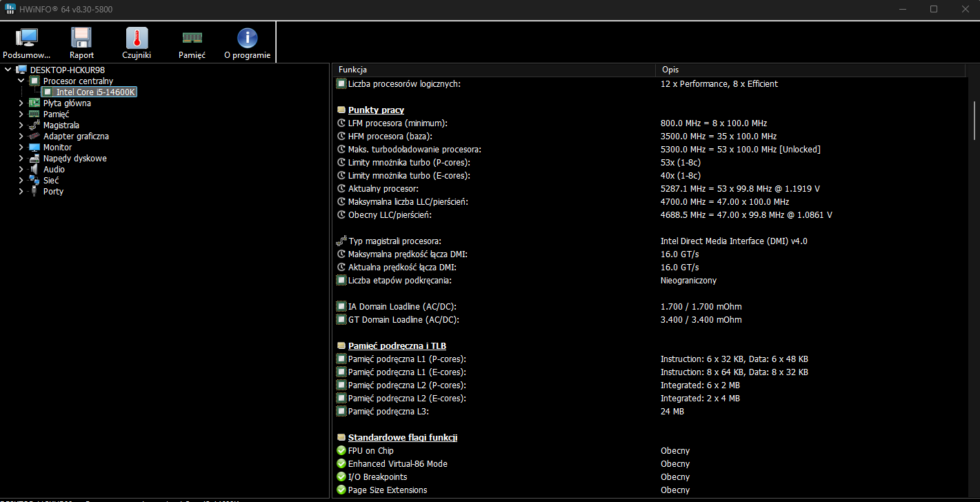Select the Monitor tree item
Viewport: 980px width, 502px height.
pos(57,148)
